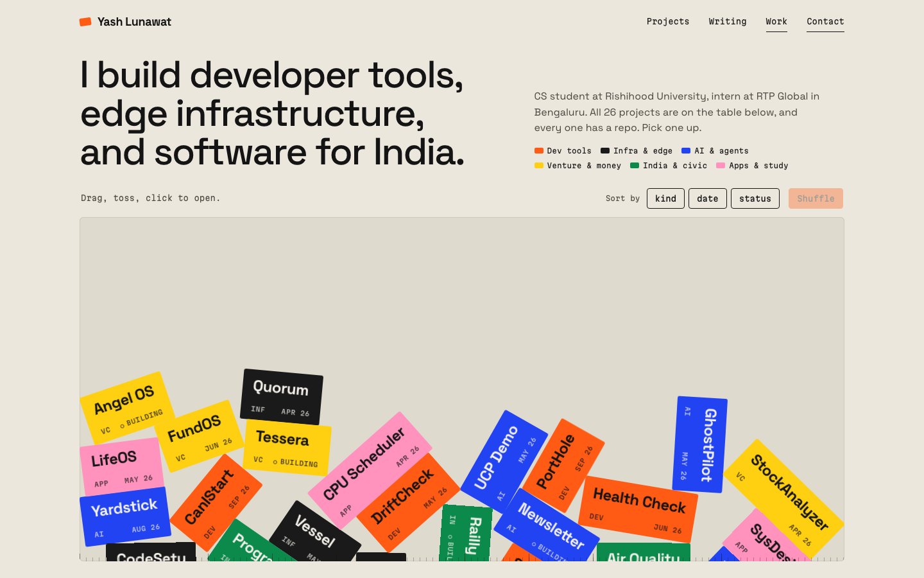The height and width of the screenshot is (578, 924).
Task: Click the Shuffle button
Action: [x=816, y=198]
